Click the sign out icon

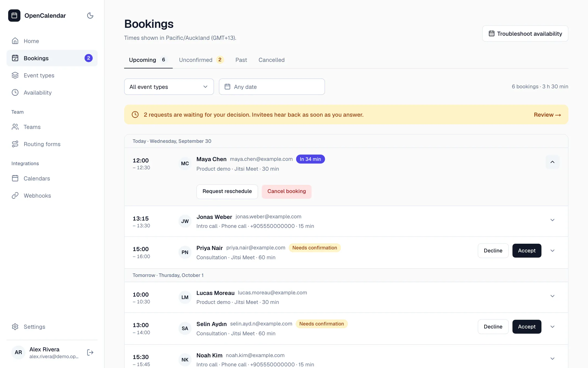90,352
